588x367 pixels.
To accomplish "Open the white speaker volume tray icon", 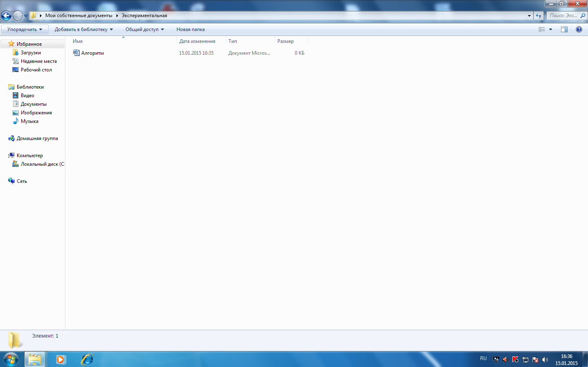I will (545, 360).
